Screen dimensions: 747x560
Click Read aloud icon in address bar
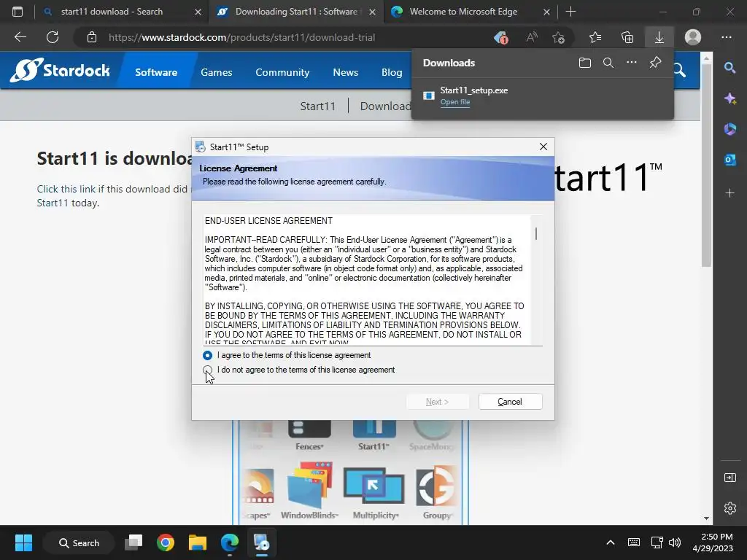point(532,37)
